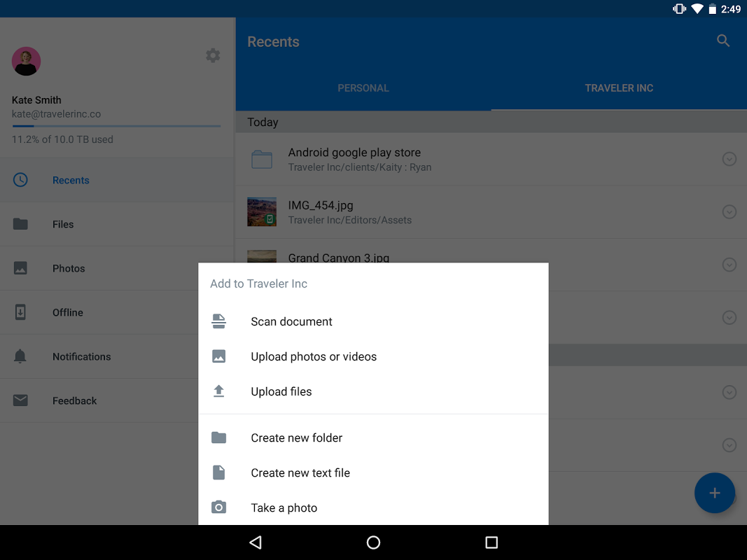This screenshot has width=747, height=560.
Task: Switch to the TRAVELER INC tab
Action: pos(619,88)
